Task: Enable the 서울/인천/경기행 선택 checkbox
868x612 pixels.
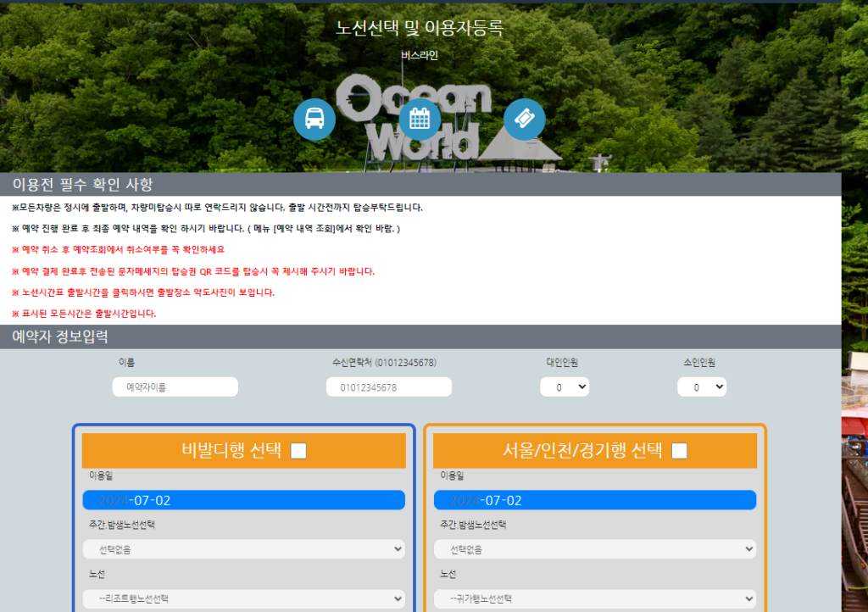Action: pos(678,451)
